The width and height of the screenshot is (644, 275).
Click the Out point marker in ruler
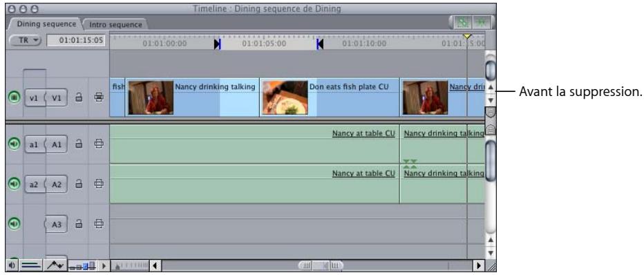pos(319,44)
